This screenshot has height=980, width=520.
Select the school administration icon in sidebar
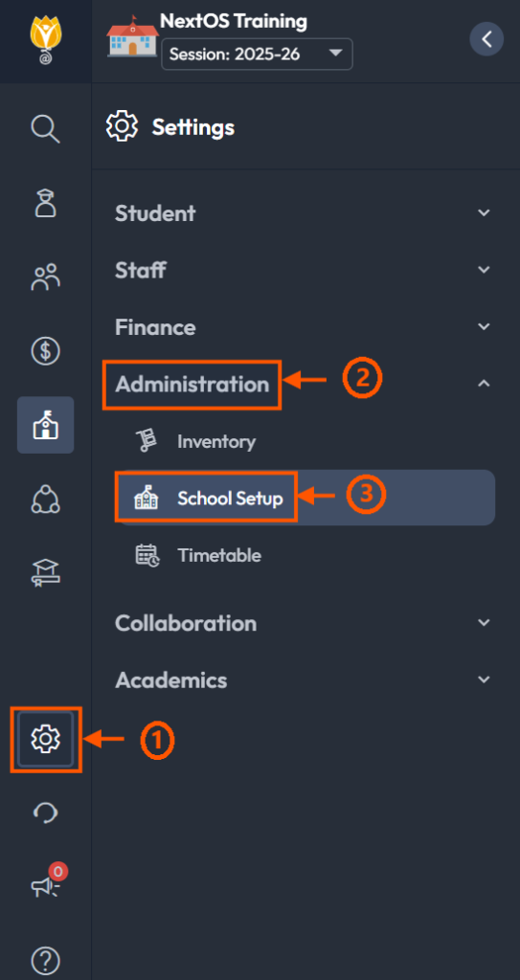tap(45, 425)
